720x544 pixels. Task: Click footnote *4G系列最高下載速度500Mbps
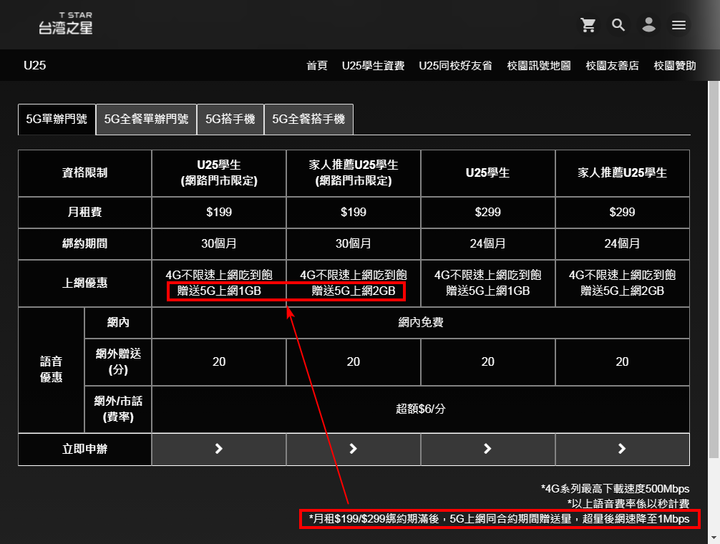615,488
